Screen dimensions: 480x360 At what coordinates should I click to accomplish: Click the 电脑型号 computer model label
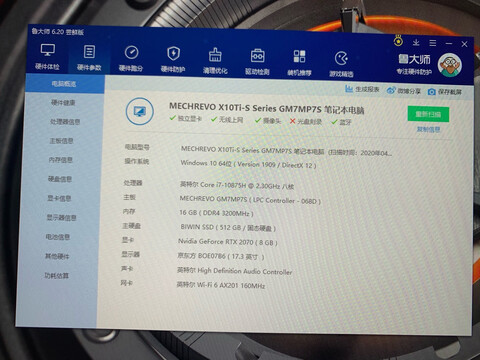[137, 147]
